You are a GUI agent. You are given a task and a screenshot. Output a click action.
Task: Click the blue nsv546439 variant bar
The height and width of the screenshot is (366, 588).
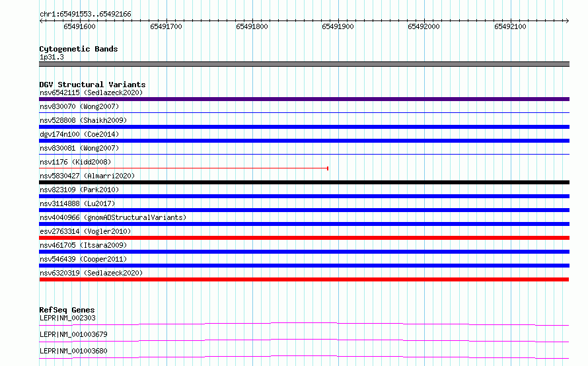(x=304, y=266)
